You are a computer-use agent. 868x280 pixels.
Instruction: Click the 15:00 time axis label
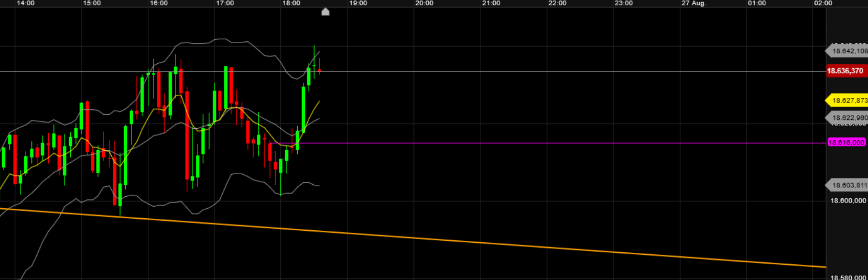pyautogui.click(x=92, y=3)
